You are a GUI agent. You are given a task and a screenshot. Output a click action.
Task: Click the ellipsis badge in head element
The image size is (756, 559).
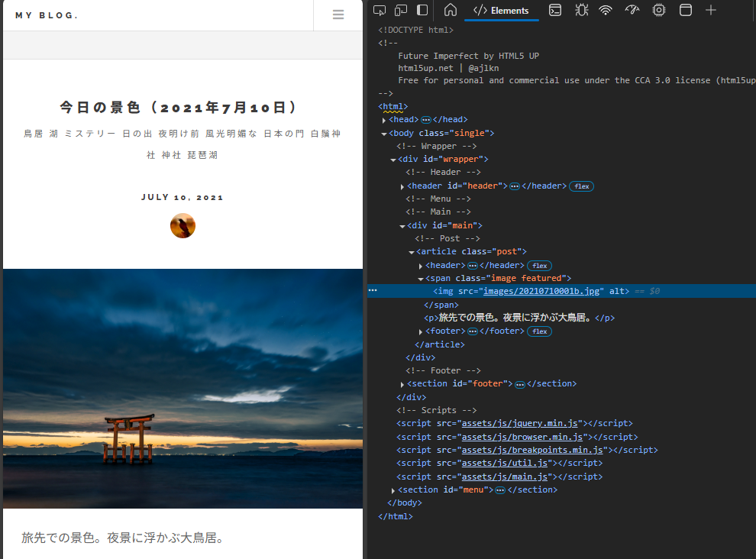tap(426, 120)
